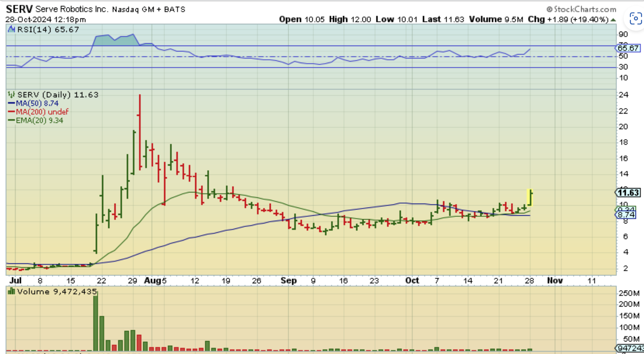Click the 65.67 RSI value tag on axis

click(628, 48)
